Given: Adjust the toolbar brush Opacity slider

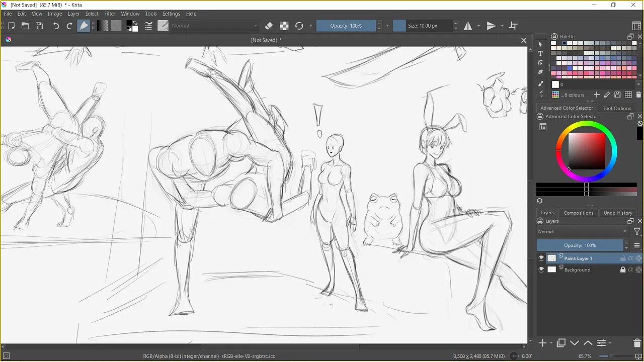Looking at the screenshot, I should (346, 26).
